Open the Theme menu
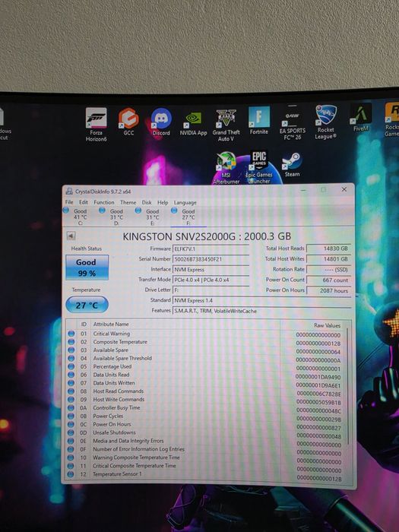399x532 pixels. (x=128, y=202)
